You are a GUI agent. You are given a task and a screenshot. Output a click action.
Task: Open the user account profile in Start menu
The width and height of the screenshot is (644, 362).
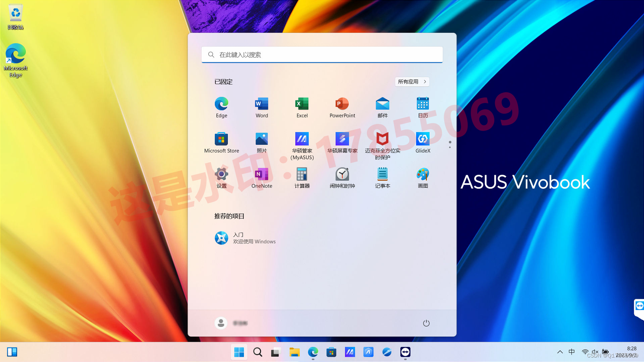[231, 323]
